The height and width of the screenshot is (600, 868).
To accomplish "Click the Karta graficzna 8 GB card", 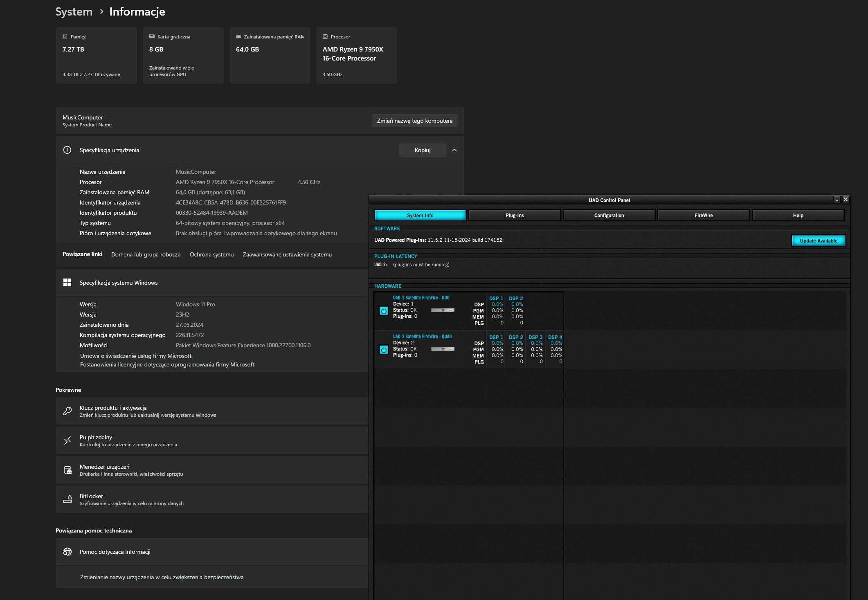I will [183, 55].
